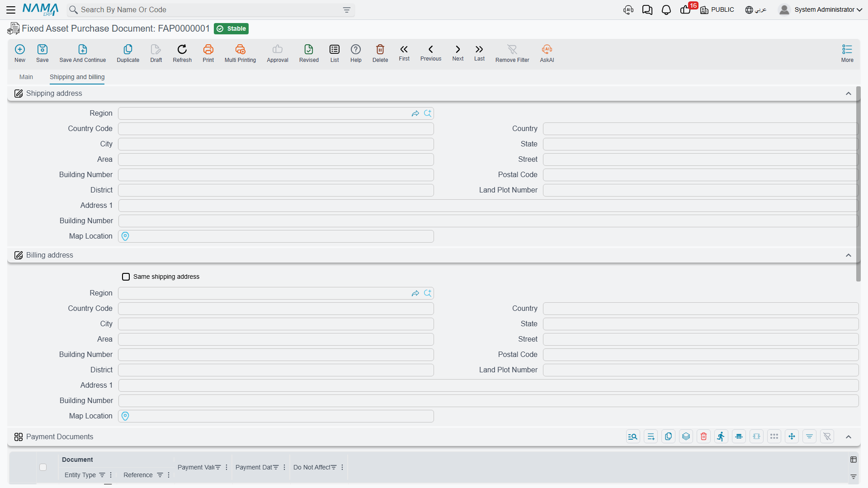Screen dimensions: 868x488
Task: Open the System Administrator user dropdown
Action: point(821,9)
